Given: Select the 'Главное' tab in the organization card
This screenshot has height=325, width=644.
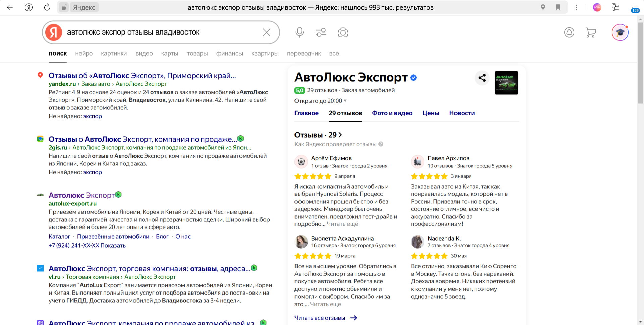Looking at the screenshot, I should [307, 113].
